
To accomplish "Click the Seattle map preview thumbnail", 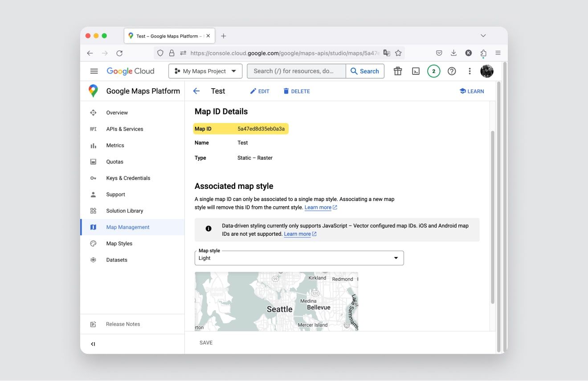I will (x=276, y=301).
